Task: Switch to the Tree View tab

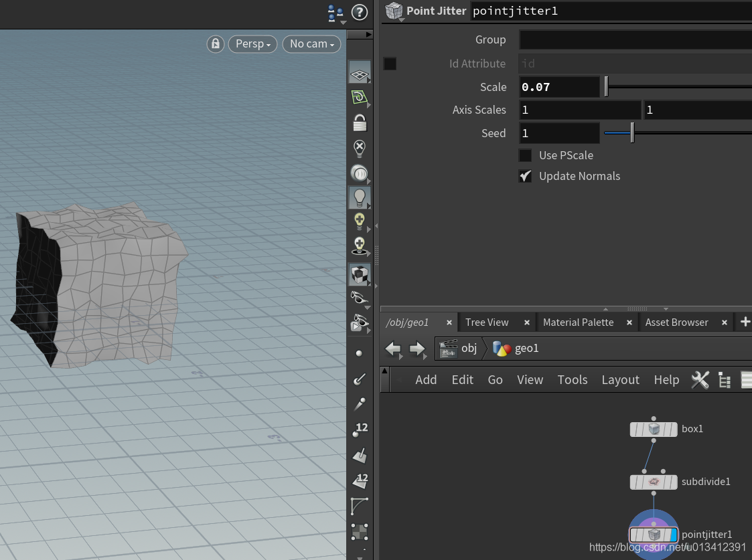Action: tap(487, 322)
